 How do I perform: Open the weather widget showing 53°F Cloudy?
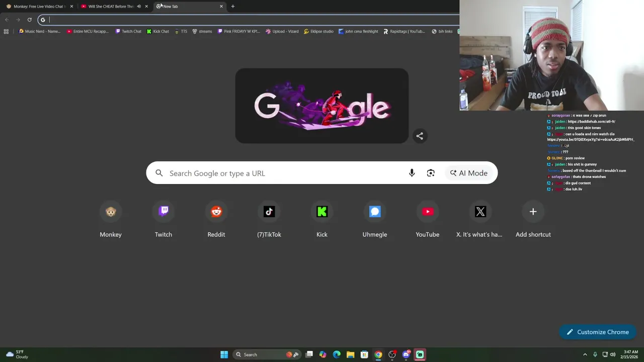pyautogui.click(x=17, y=354)
